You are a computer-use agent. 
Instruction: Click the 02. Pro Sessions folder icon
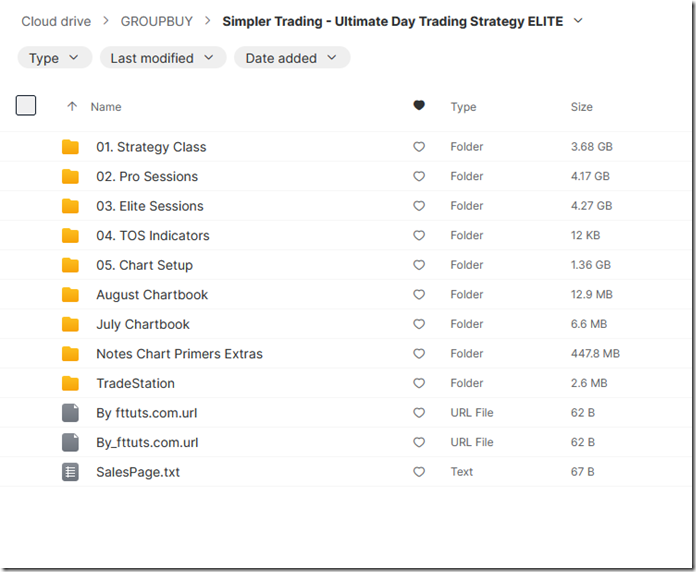[70, 177]
